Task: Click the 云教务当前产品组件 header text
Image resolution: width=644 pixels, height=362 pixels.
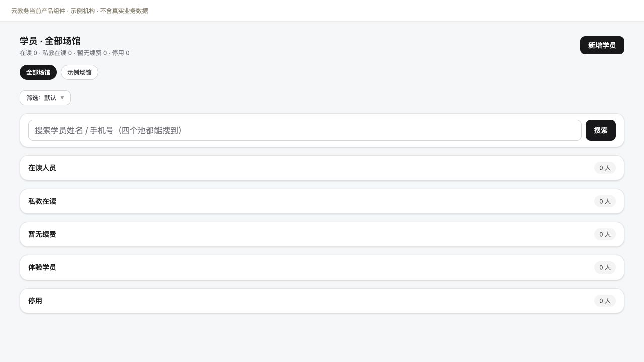Action: 38,11
